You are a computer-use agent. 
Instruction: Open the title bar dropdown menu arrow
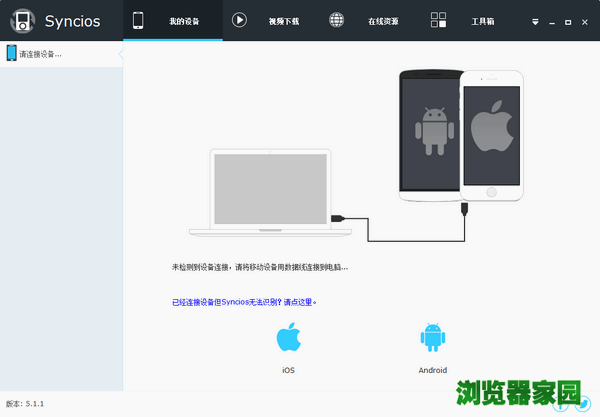click(535, 20)
